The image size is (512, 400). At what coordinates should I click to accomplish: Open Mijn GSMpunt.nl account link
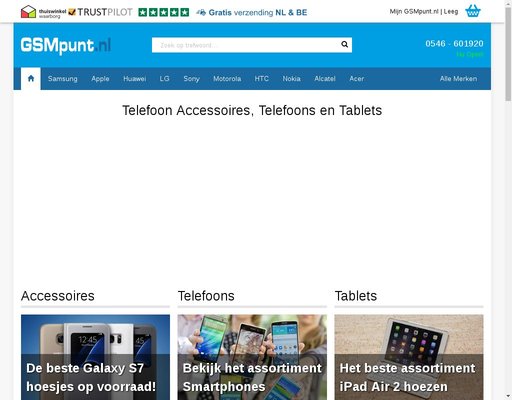414,11
